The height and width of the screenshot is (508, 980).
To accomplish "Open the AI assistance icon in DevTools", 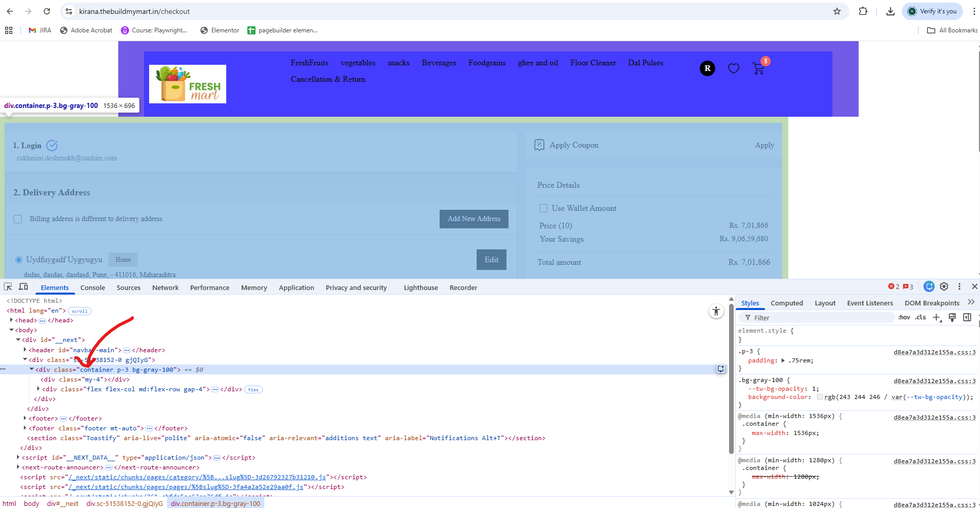I will (x=929, y=286).
